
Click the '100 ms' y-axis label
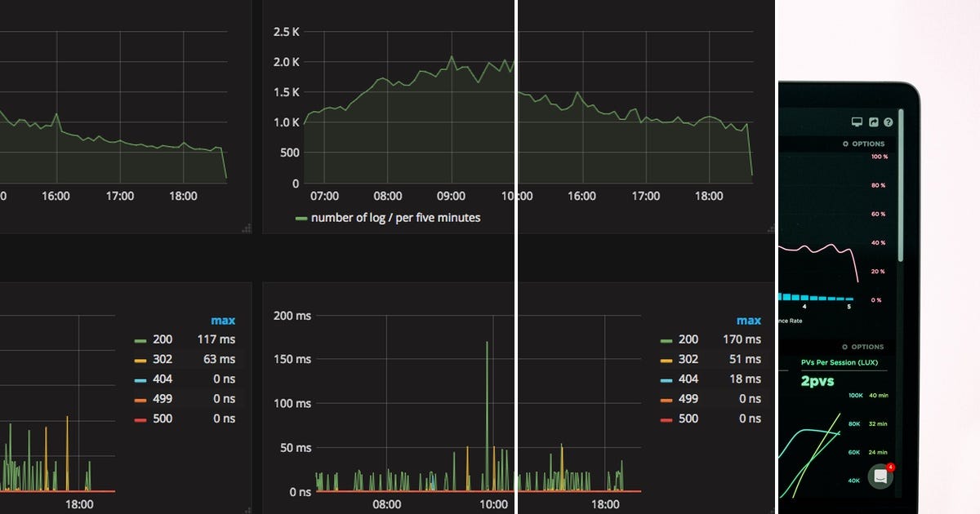[292, 403]
